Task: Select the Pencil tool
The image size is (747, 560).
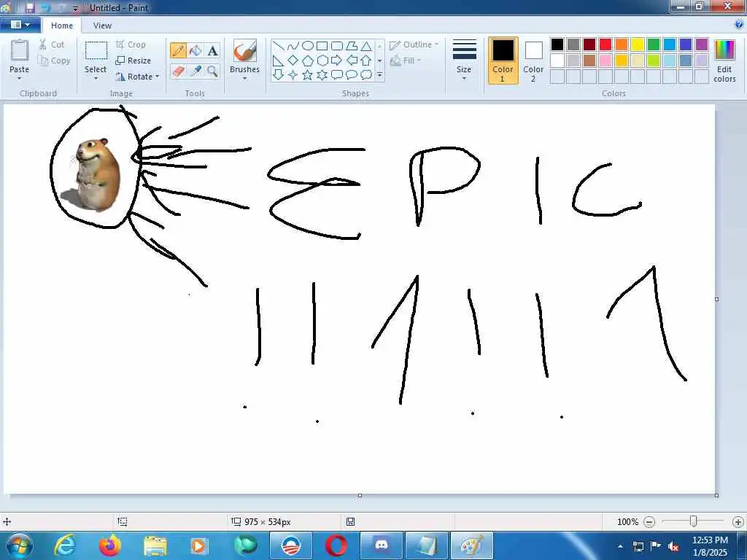Action: pos(178,50)
